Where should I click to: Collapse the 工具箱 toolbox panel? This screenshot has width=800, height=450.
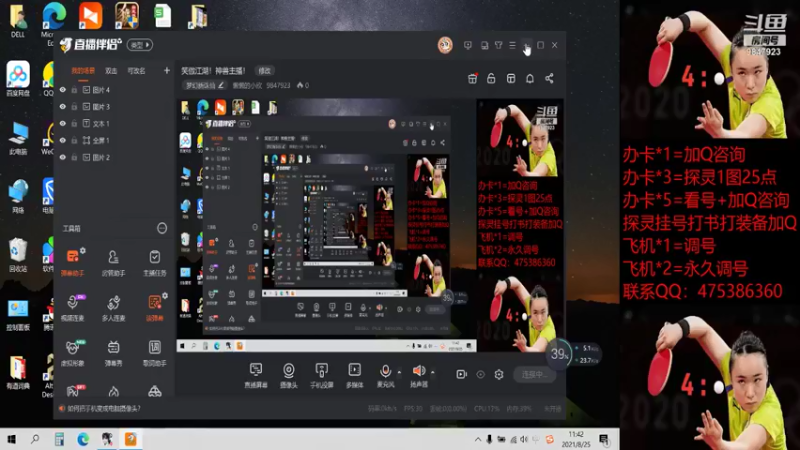tap(162, 228)
